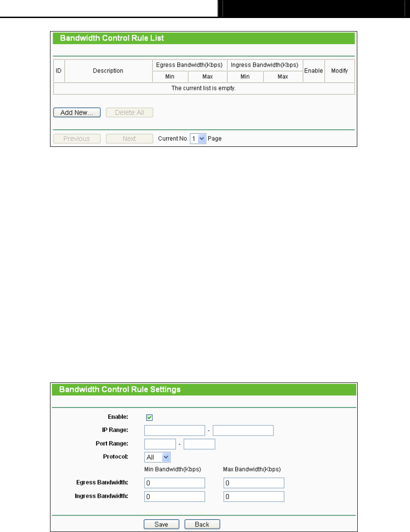Click the Ingress Bandwidth(Kbps) column header
Viewport: 410px width, 532px height.
coord(265,65)
